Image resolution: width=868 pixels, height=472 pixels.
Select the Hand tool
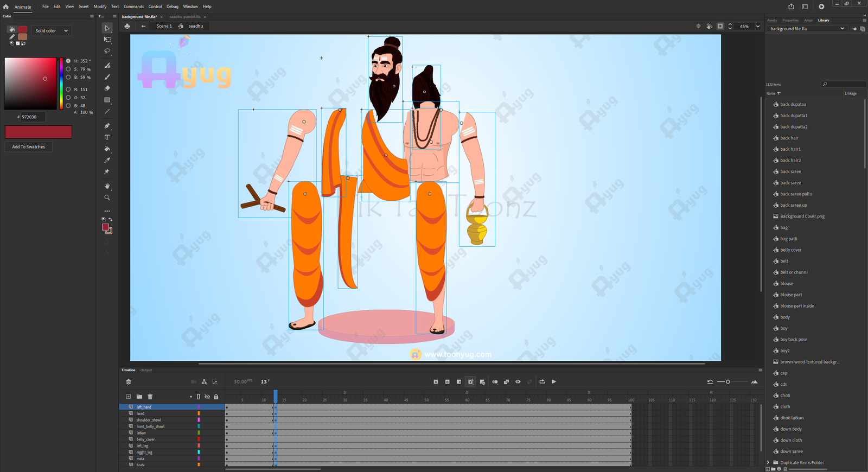tap(107, 186)
